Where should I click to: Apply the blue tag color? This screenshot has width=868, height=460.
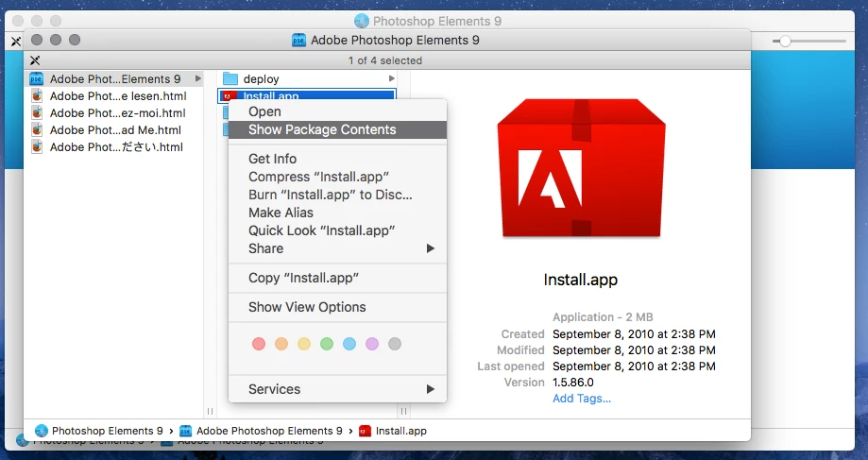[x=349, y=344]
